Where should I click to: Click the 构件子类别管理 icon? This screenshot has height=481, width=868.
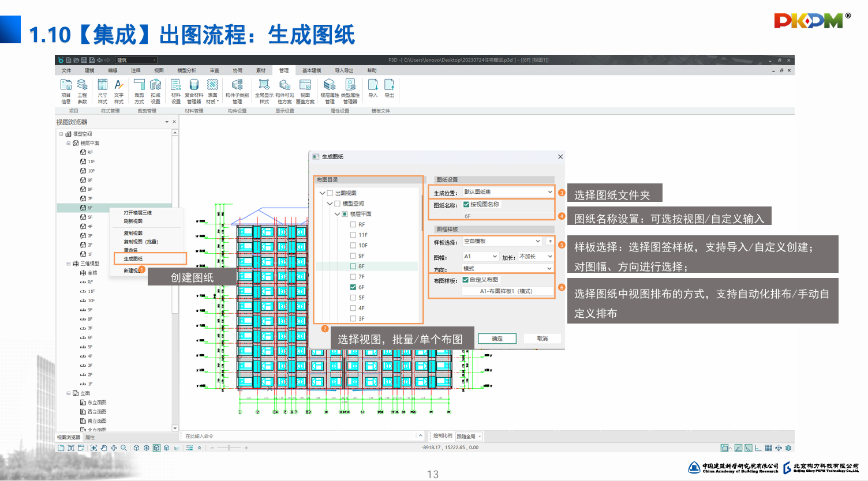(237, 91)
